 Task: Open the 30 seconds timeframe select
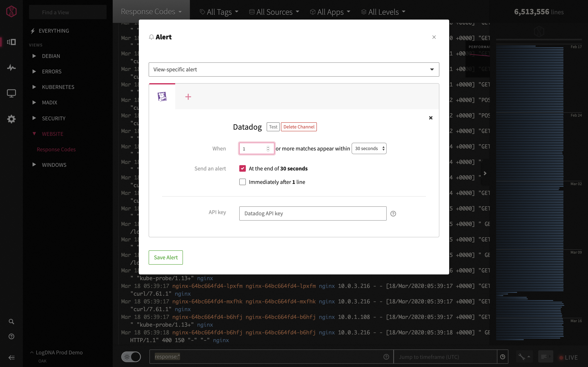coord(369,149)
